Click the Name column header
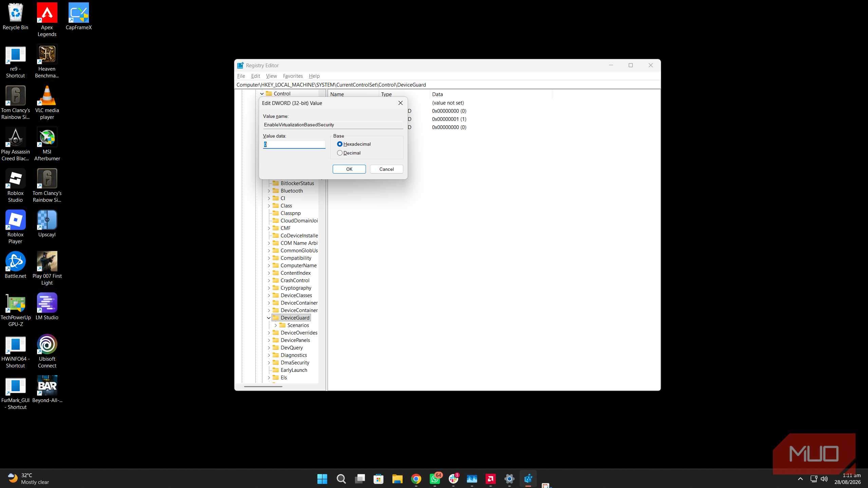 coord(353,94)
